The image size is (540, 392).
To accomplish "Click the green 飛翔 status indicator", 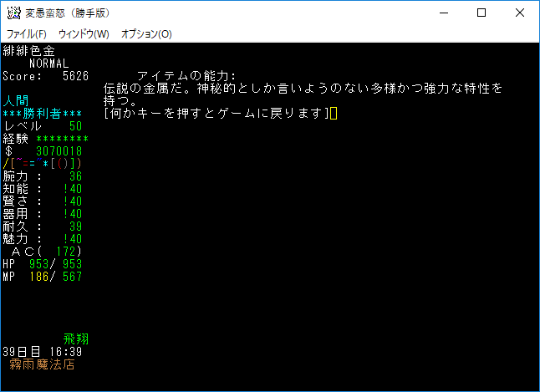I will [76, 339].
